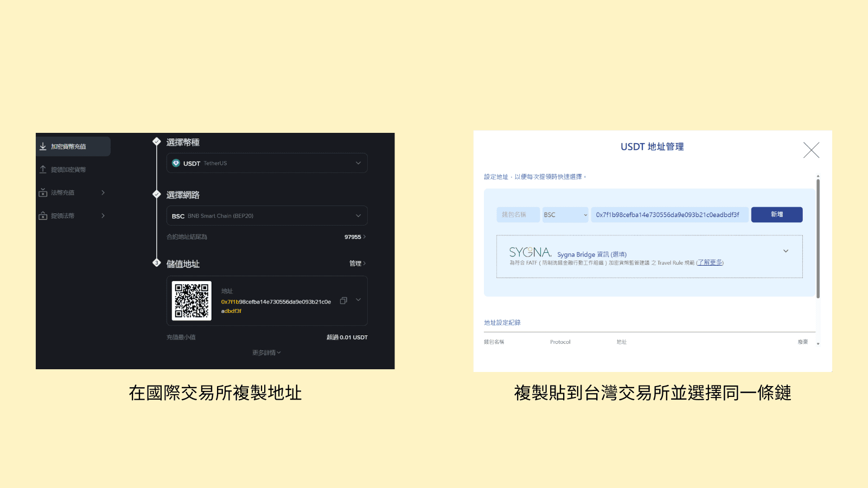Screen dimensions: 868x488
Task: Click the 錢包名稱 wallet name input field
Action: pyautogui.click(x=518, y=214)
